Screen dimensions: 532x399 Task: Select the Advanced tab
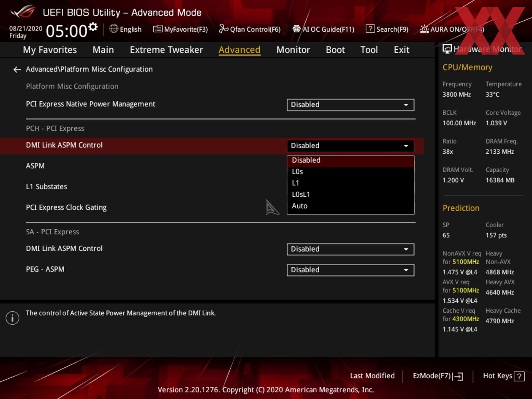pyautogui.click(x=239, y=50)
